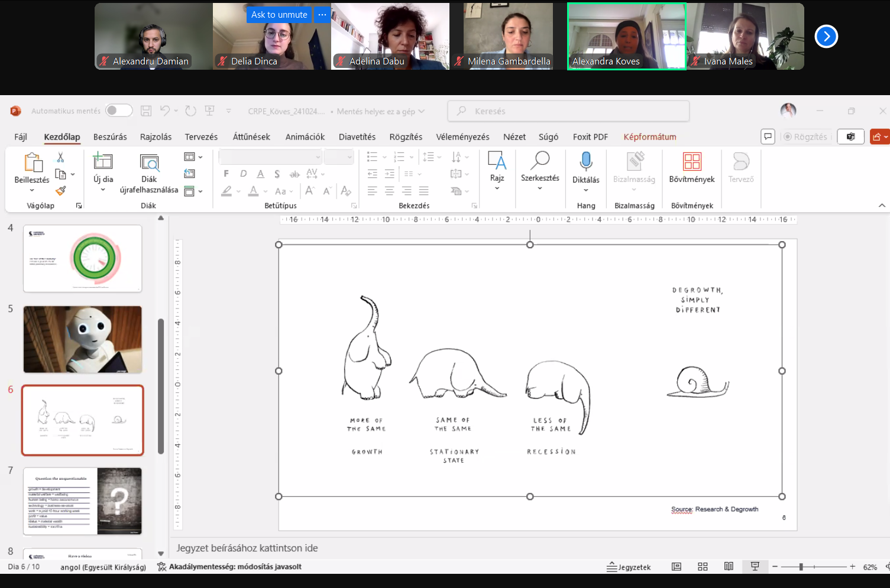Viewport: 890px width, 588px height.
Task: Toggle Jegyzetek notes pane
Action: (629, 567)
